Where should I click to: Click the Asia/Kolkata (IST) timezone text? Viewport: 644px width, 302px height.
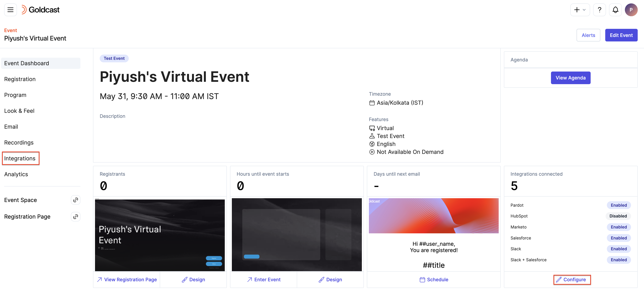(400, 103)
